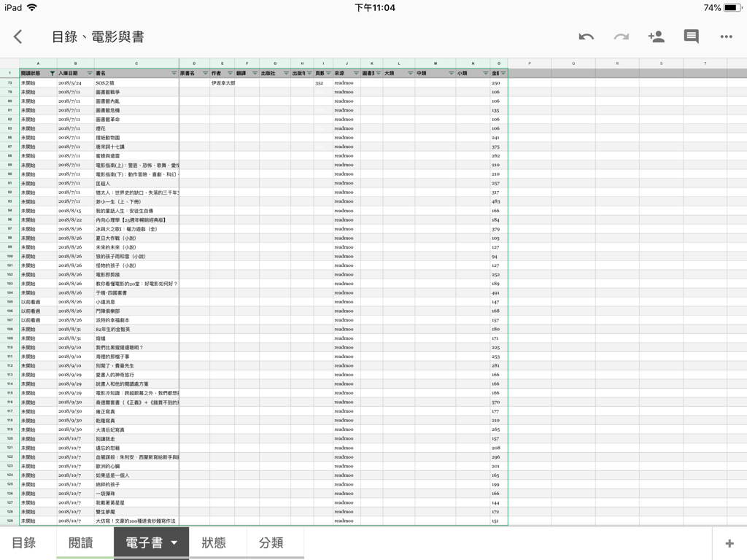
Task: Select page count cell 352
Action: [x=323, y=83]
